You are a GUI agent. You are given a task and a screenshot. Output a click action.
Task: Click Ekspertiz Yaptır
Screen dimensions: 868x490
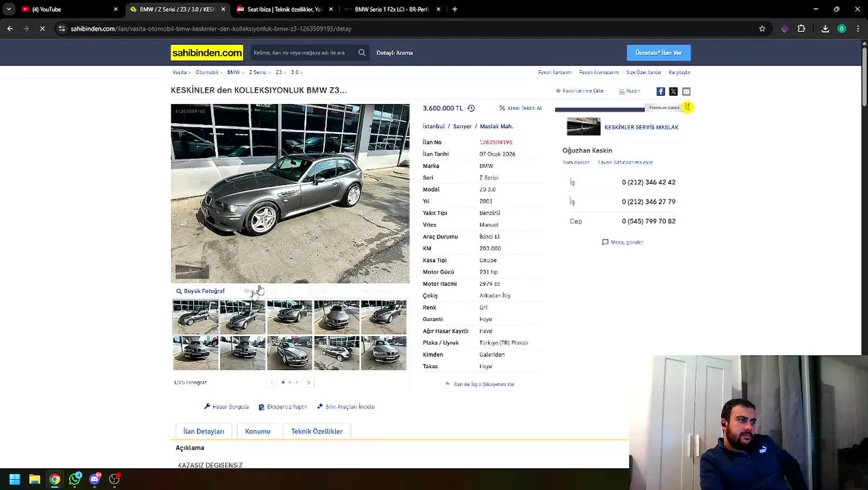click(x=283, y=407)
